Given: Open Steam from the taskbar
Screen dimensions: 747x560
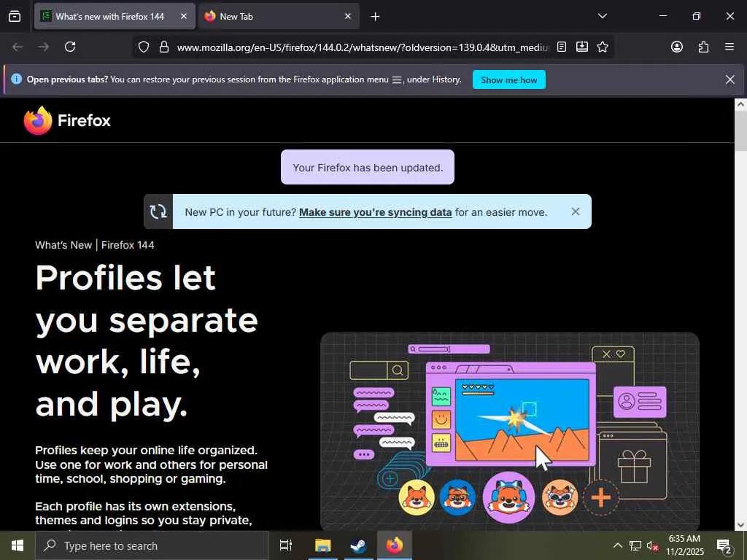Looking at the screenshot, I should click(358, 545).
